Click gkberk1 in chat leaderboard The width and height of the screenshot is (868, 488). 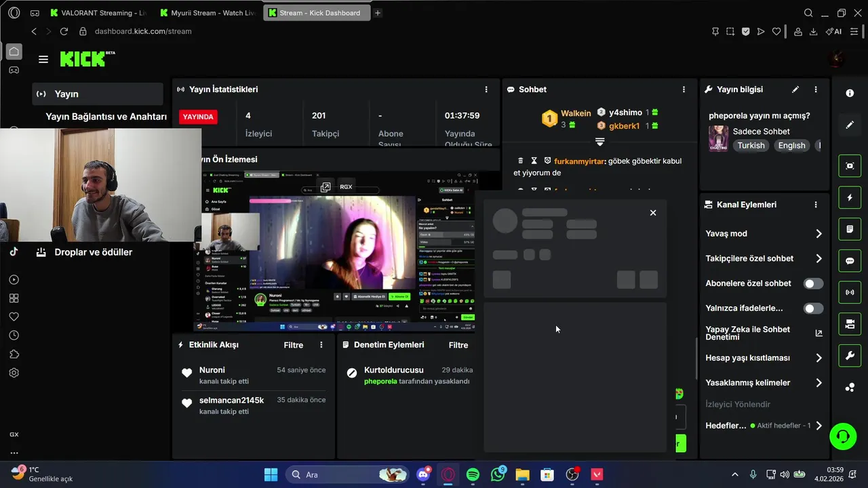(624, 126)
